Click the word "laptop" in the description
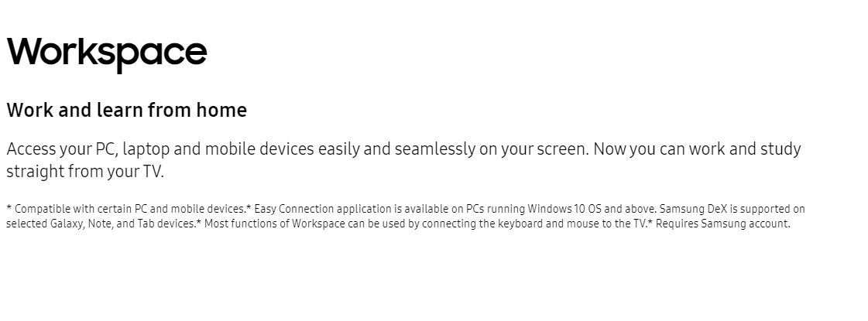The width and height of the screenshot is (868, 321). pos(146,149)
